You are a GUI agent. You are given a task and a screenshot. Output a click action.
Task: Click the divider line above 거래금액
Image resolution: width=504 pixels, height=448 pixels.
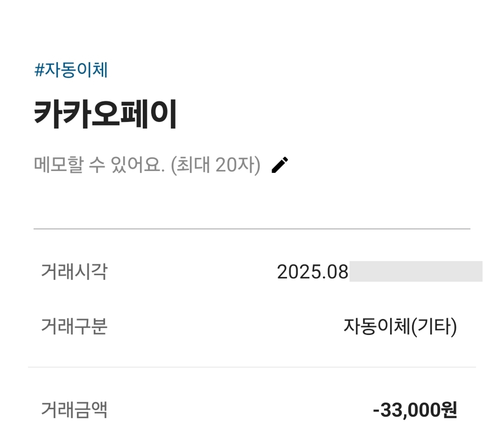pos(252,367)
